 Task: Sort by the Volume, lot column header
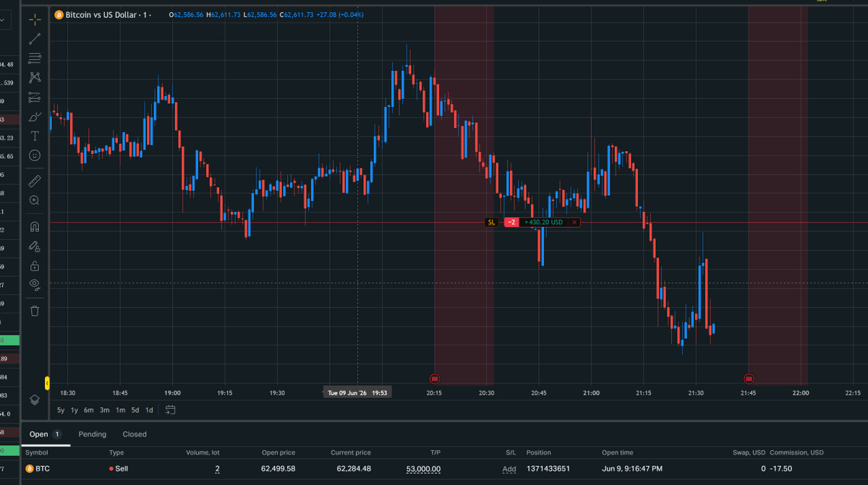(x=203, y=452)
